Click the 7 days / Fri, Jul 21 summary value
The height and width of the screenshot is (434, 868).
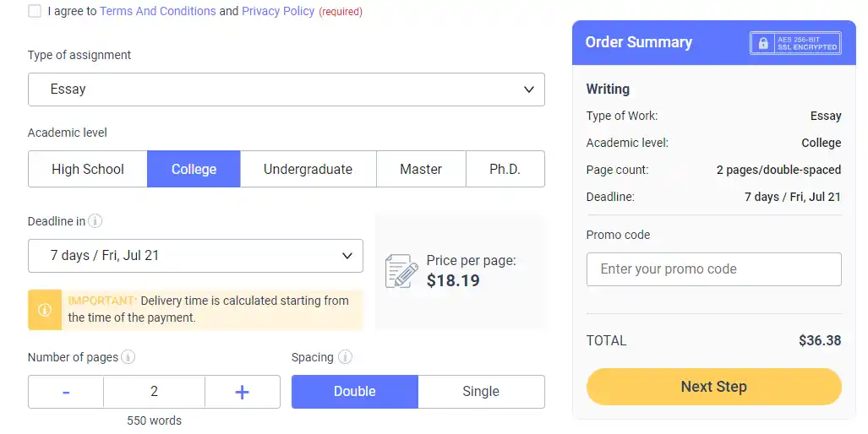(x=793, y=197)
